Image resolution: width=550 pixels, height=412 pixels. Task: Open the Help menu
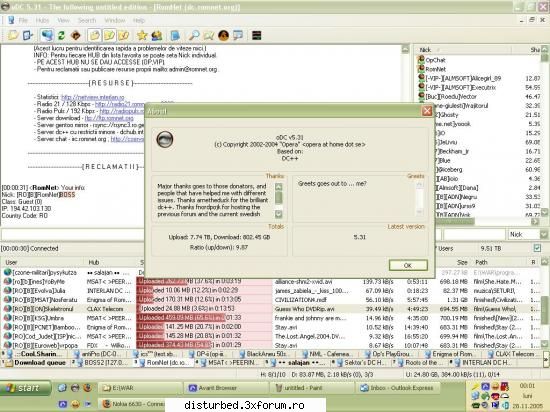139,20
